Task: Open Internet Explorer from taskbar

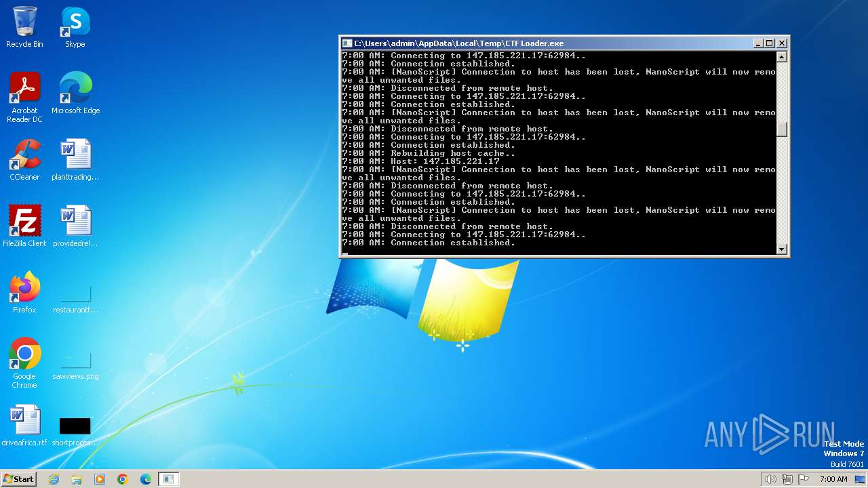Action: point(54,479)
